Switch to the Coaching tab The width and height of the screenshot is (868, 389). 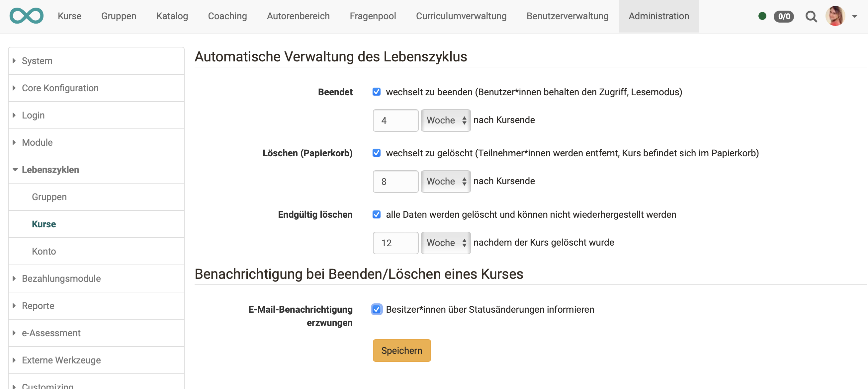click(x=227, y=16)
